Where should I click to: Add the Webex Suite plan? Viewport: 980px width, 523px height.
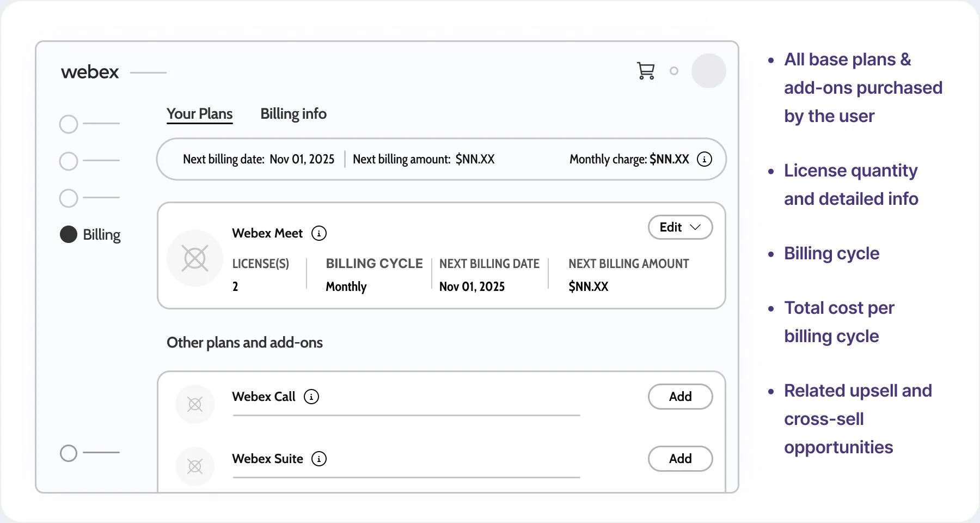coord(680,459)
